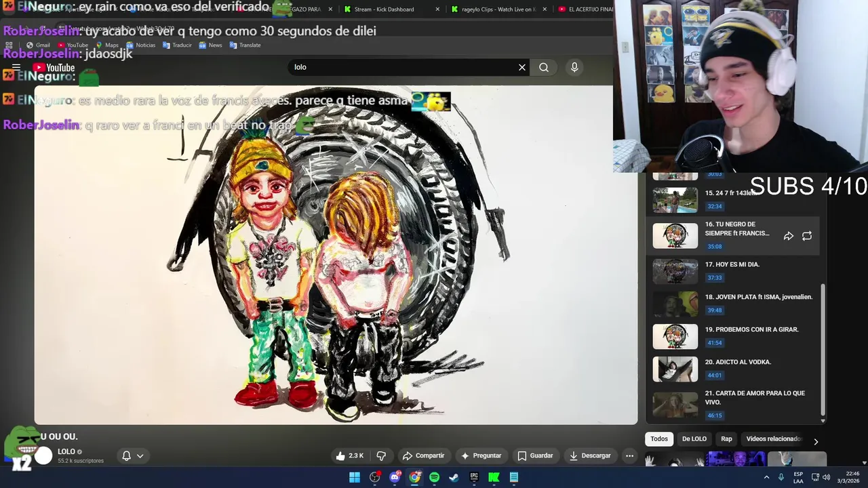Screen dimensions: 868x488
Task: Open the YouTube hamburger guide menu
Action: click(16, 67)
